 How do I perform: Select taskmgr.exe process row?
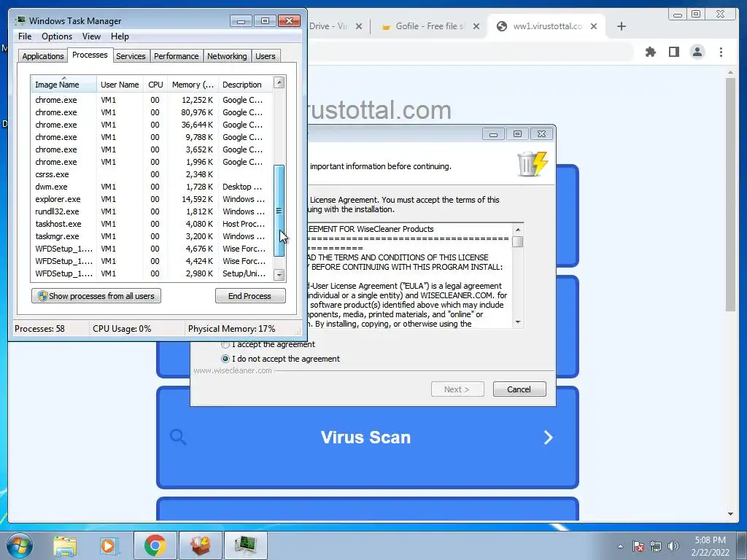(152, 236)
